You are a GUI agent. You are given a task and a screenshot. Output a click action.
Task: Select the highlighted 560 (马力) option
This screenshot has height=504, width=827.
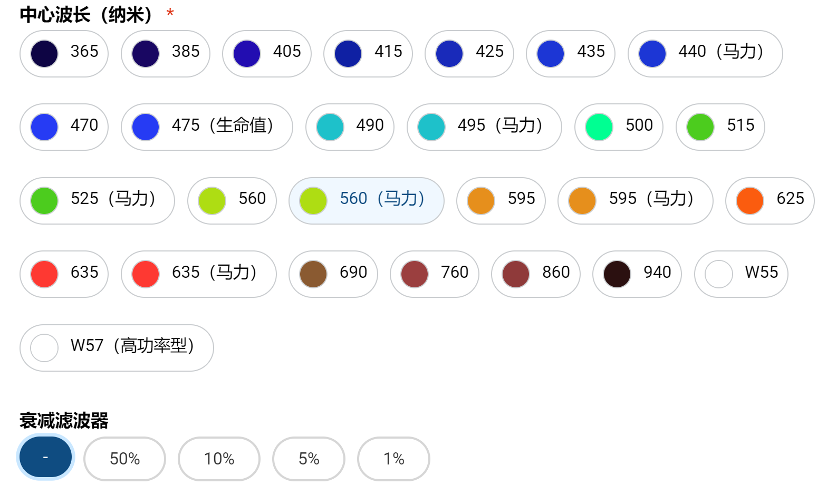click(x=366, y=201)
